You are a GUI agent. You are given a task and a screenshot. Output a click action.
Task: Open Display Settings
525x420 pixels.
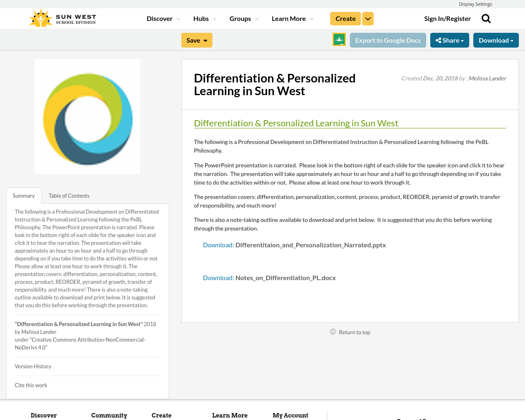click(476, 4)
